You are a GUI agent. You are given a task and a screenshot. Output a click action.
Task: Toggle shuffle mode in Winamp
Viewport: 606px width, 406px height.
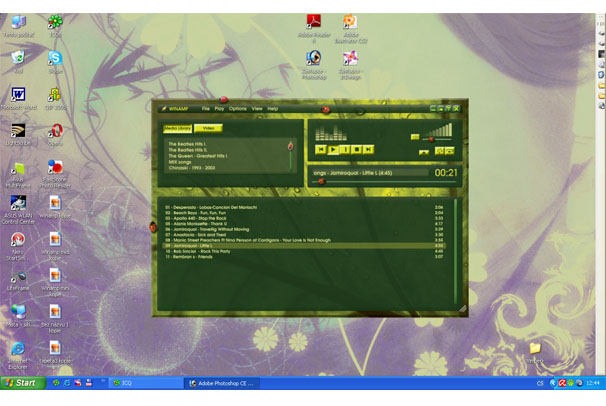click(439, 151)
